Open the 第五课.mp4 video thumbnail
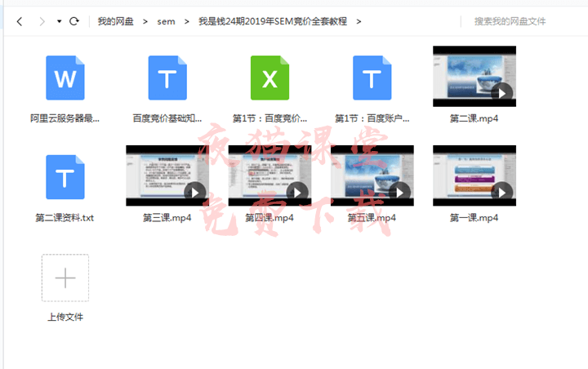Image resolution: width=588 pixels, height=369 pixels. coord(372,176)
